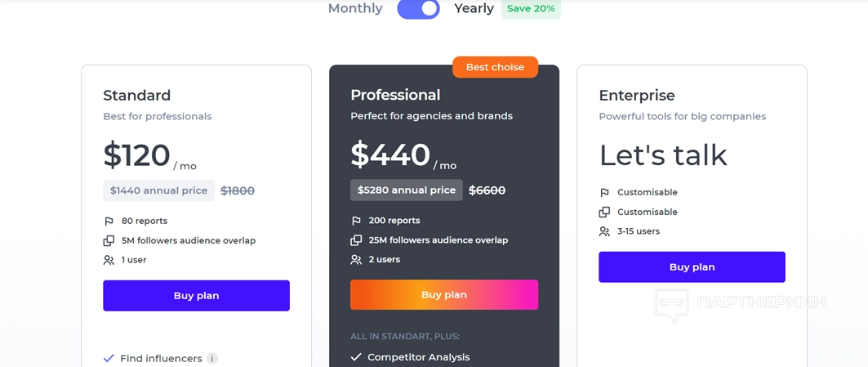
Task: Click the overlap icon beside 25M followers
Action: 356,240
